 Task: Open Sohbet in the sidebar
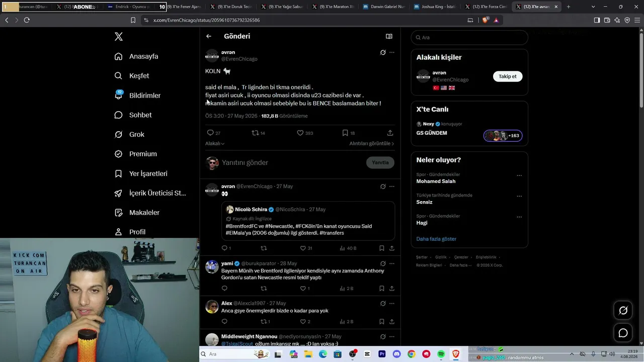coord(133,115)
